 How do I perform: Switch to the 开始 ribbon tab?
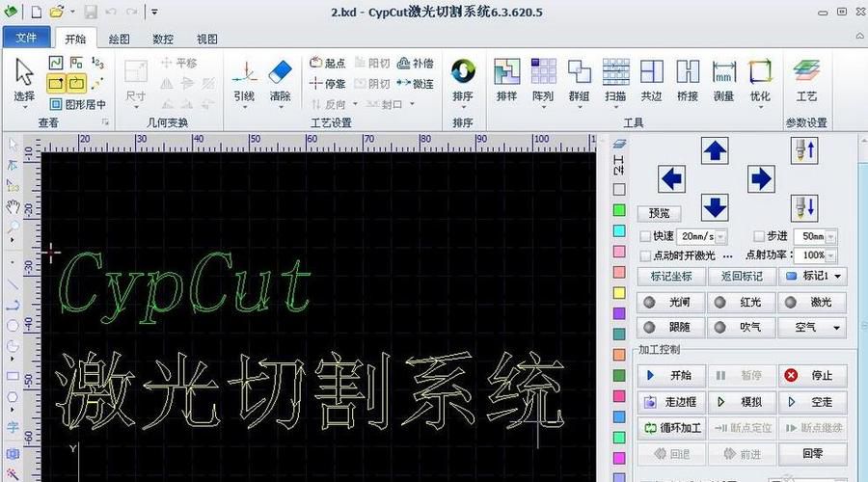pyautogui.click(x=75, y=39)
